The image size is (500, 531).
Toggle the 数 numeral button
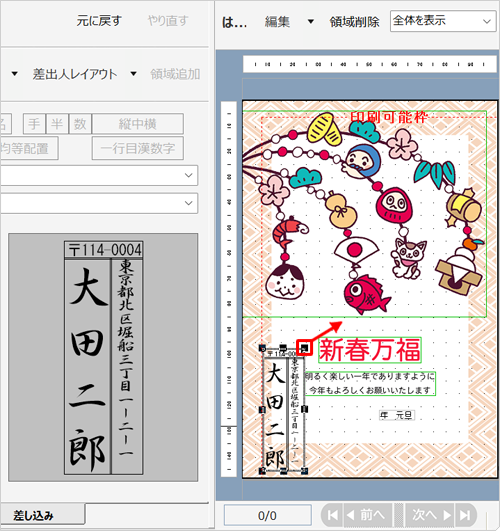(x=80, y=124)
